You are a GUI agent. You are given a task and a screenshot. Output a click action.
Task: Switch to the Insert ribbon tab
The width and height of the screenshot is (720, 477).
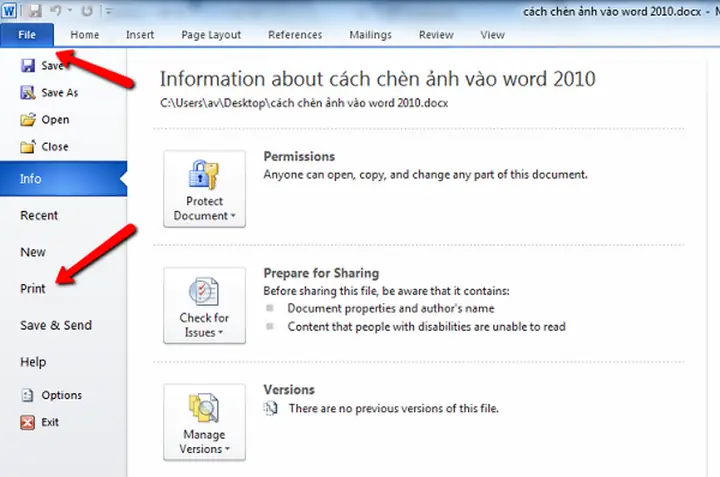click(x=140, y=35)
